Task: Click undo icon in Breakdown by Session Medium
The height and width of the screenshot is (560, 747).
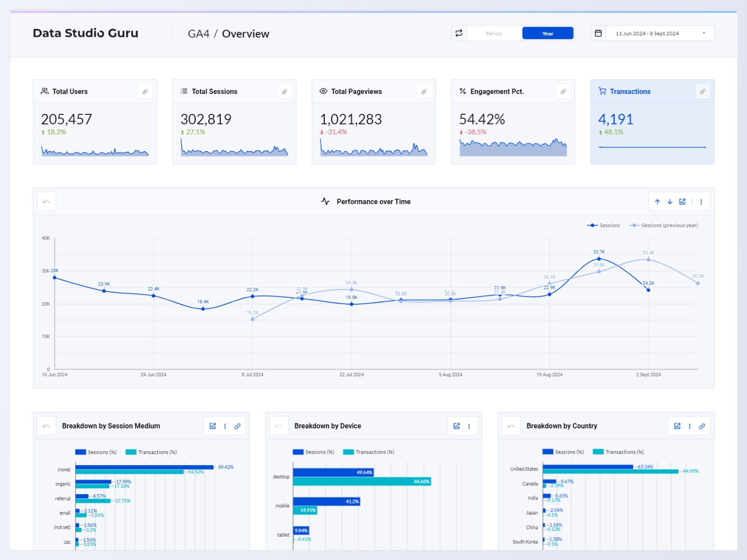Action: point(46,426)
